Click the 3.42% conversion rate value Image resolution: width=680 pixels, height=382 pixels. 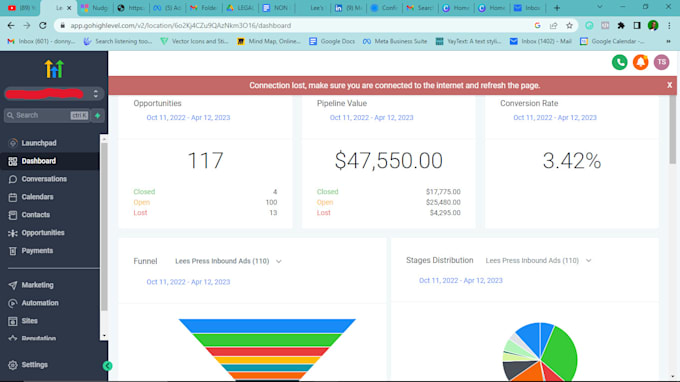click(x=572, y=161)
